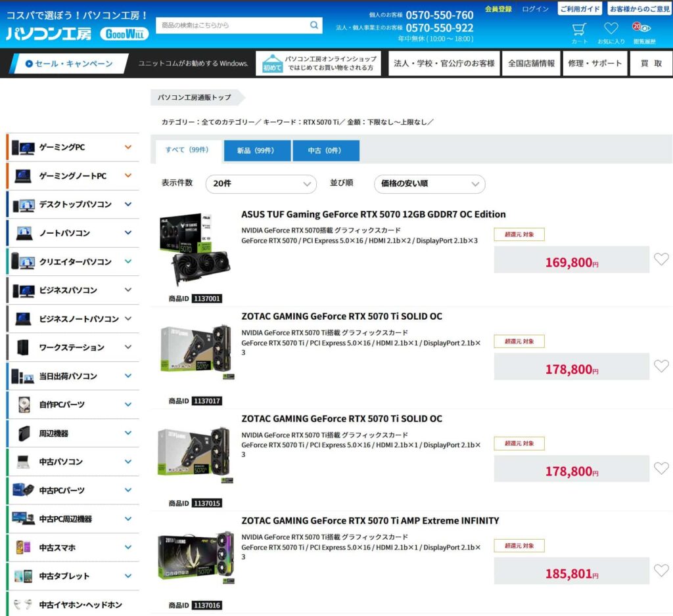Favorite ZOTAC SOLID OC product ID 1137017
This screenshot has height=616, width=673.
coord(661,366)
